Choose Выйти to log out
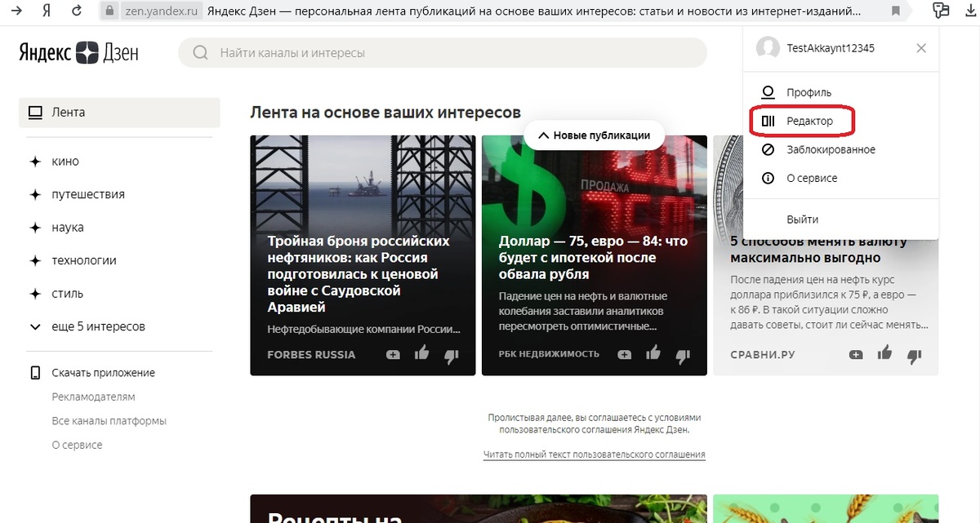This screenshot has height=523, width=980. click(x=802, y=219)
